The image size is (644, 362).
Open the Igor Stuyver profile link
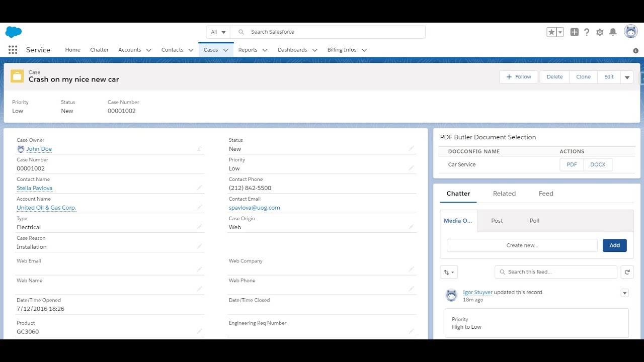[477, 292]
